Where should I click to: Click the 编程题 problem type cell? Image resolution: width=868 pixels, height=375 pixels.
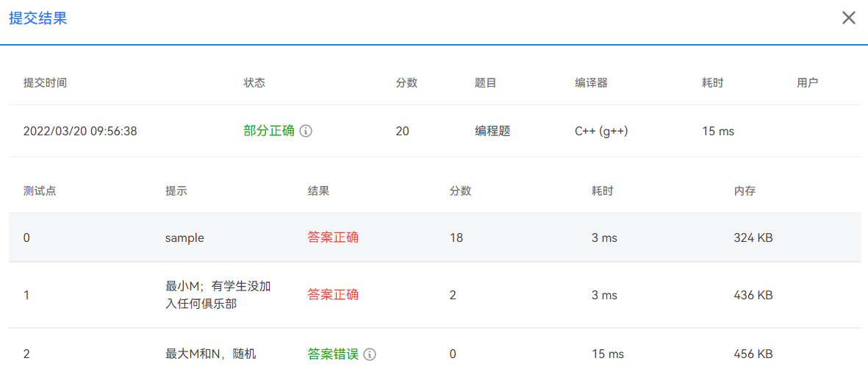click(x=492, y=132)
